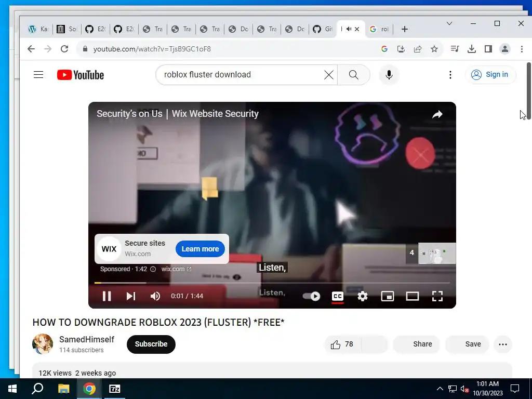
Task: Go back in Chrome
Action: pos(31,49)
